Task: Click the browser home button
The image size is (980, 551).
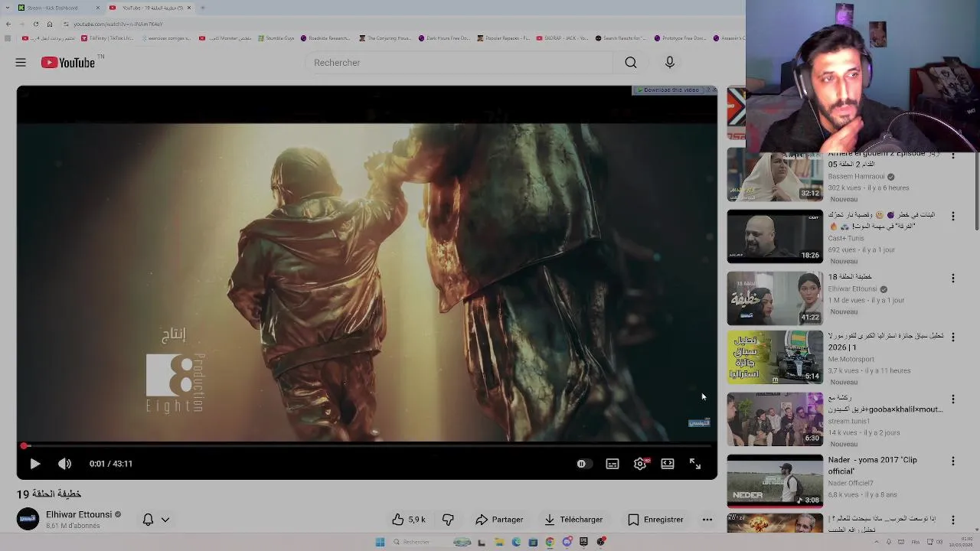Action: [x=50, y=24]
